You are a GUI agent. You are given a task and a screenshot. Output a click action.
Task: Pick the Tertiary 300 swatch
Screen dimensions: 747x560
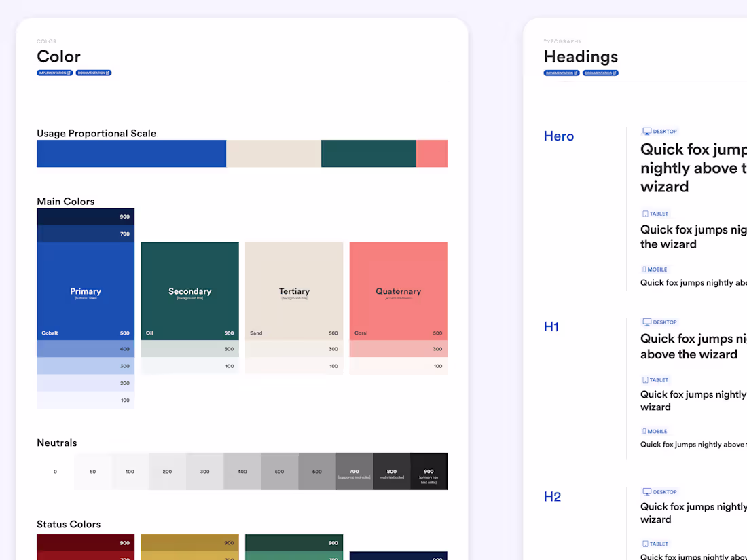294,349
